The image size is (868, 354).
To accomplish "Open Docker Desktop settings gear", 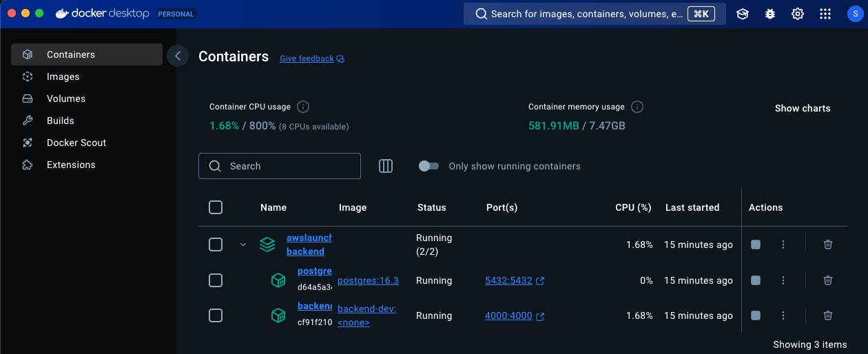I will coord(798,14).
